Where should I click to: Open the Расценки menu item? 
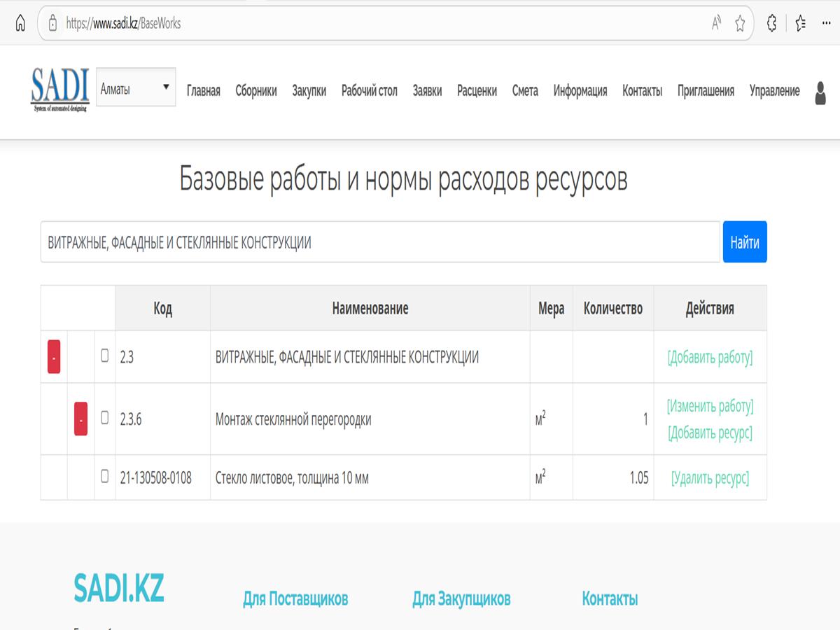[x=477, y=91]
